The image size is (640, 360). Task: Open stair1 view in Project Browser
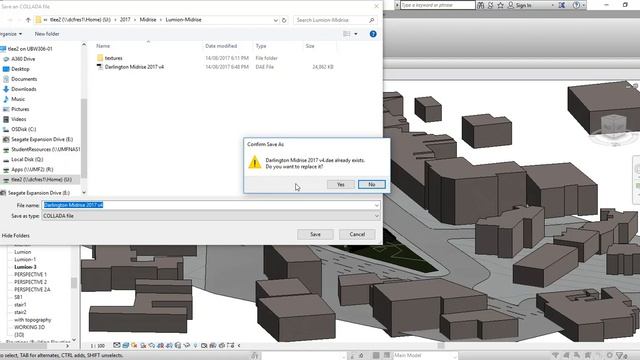pos(20,304)
